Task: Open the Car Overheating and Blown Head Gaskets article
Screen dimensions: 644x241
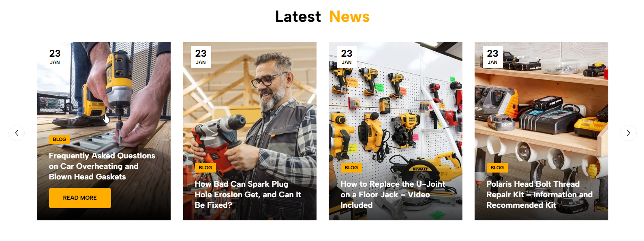Action: pos(102,166)
